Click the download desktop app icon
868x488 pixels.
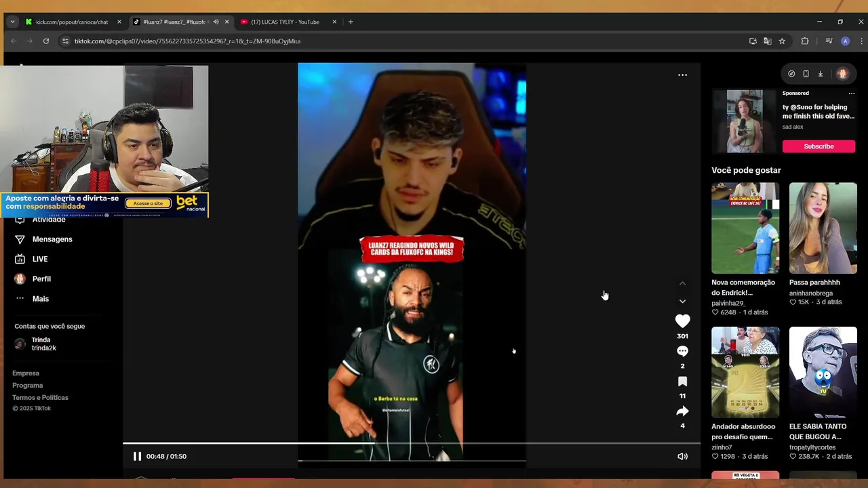[x=820, y=74]
